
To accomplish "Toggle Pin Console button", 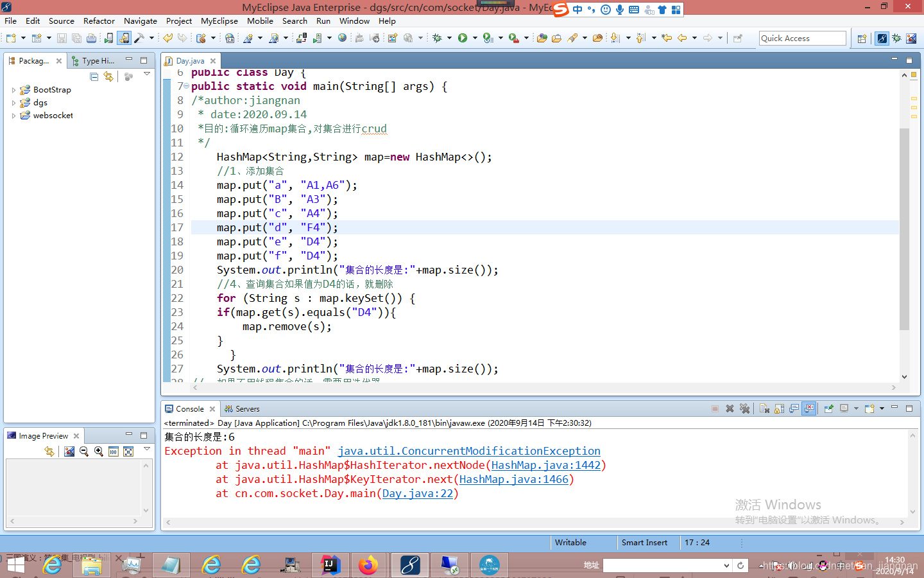I will [x=828, y=408].
